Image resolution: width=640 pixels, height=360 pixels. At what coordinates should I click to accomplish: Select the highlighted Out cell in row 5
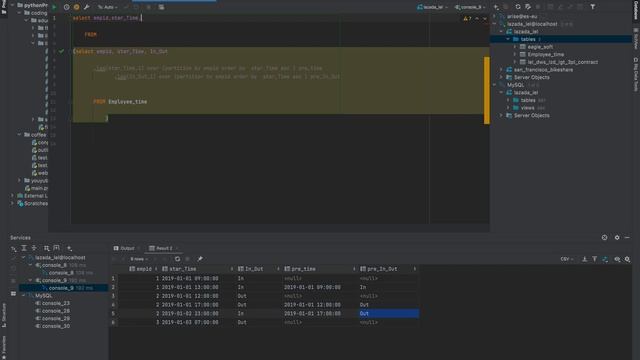coord(389,313)
